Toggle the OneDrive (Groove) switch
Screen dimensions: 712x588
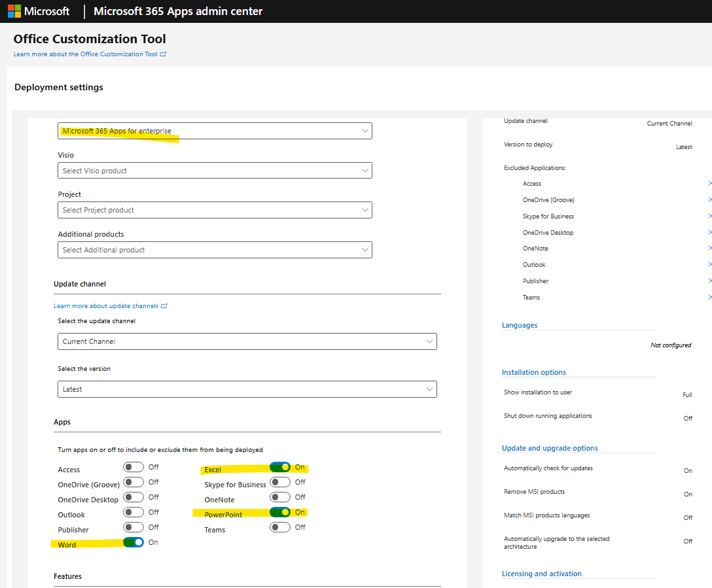[x=133, y=482]
